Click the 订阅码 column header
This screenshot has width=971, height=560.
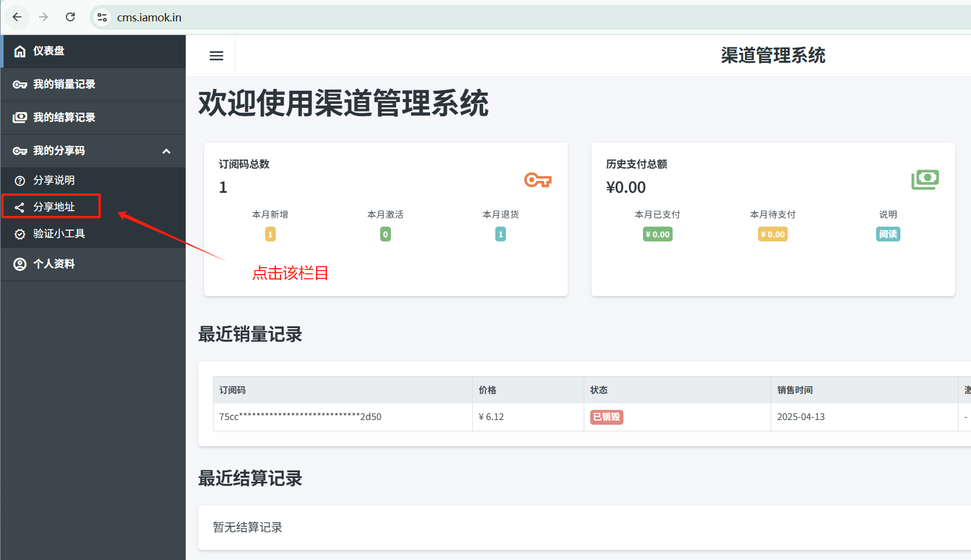click(x=233, y=390)
